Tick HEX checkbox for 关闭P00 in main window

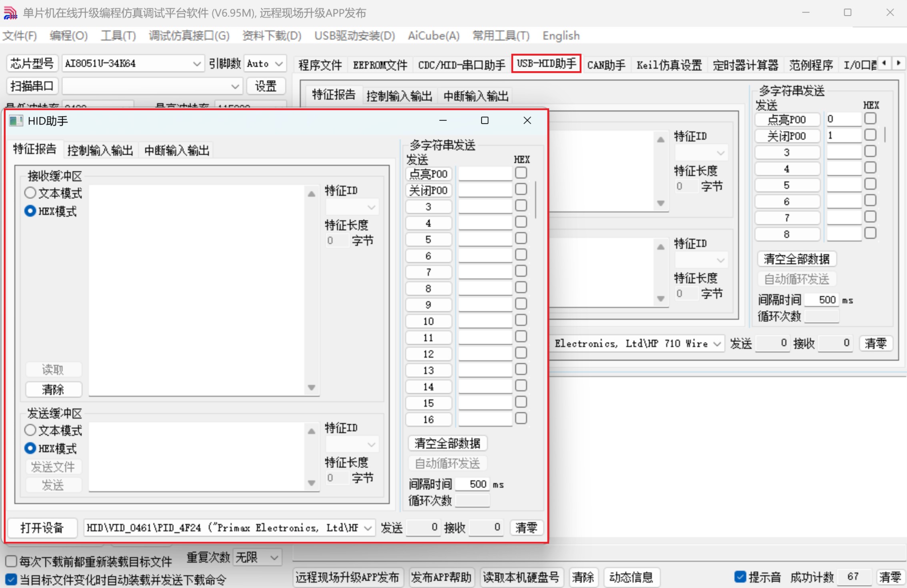(870, 135)
